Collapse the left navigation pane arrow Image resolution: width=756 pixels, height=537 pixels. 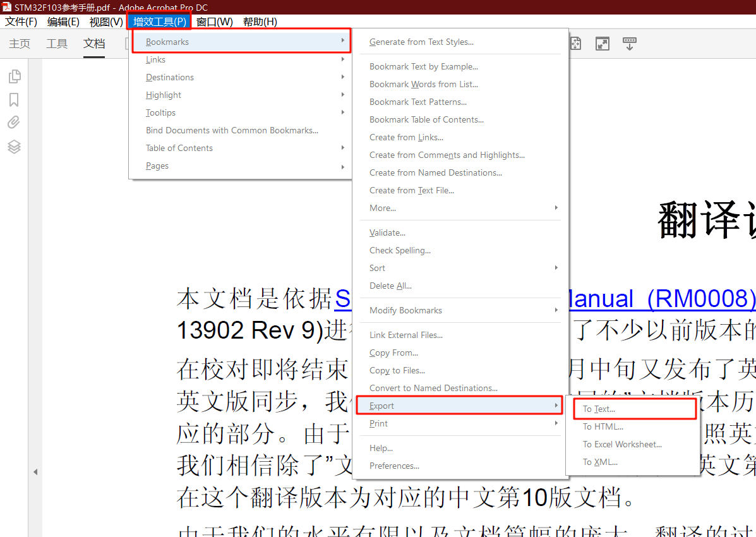pyautogui.click(x=35, y=472)
